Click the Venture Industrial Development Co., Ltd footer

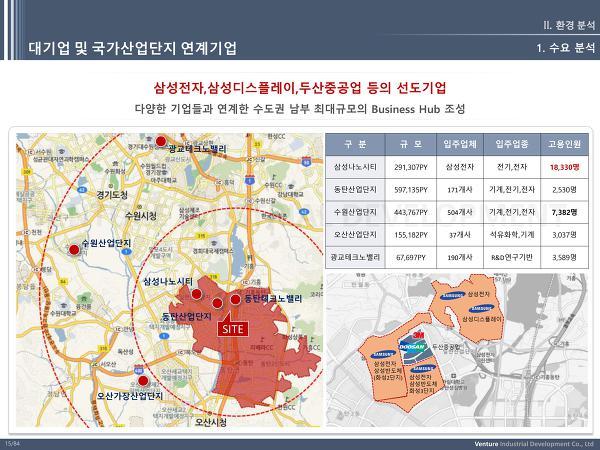point(534,444)
